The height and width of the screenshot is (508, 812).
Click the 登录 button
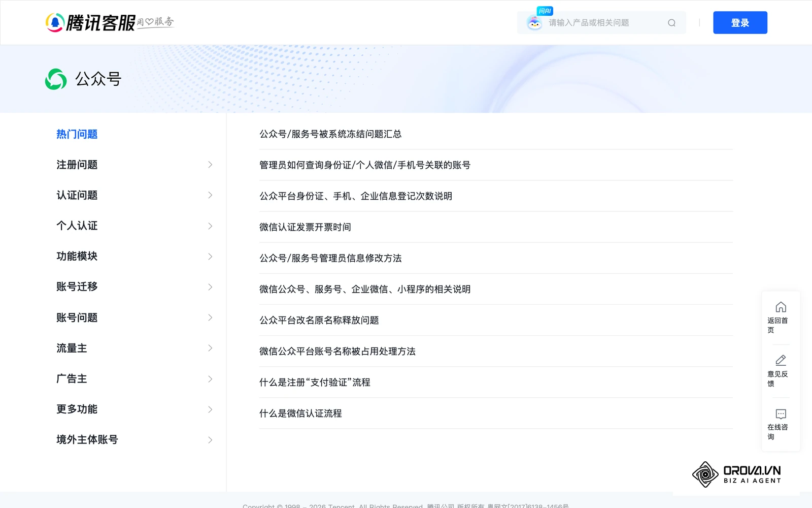740,23
